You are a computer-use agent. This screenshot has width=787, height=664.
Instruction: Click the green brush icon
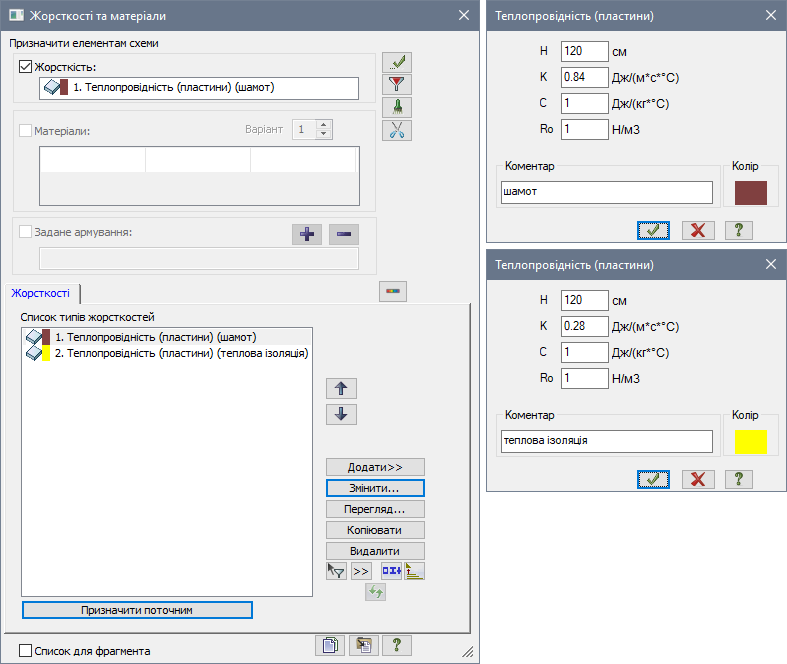pos(397,107)
